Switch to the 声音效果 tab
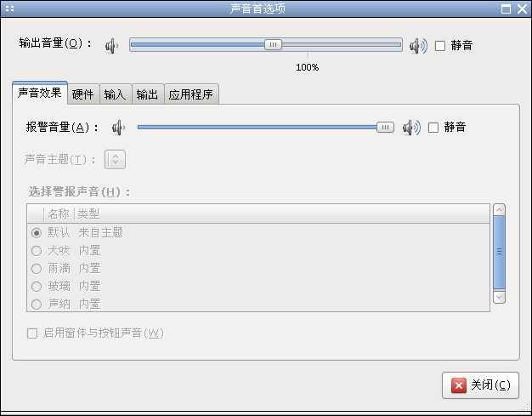This screenshot has width=532, height=416. click(40, 93)
